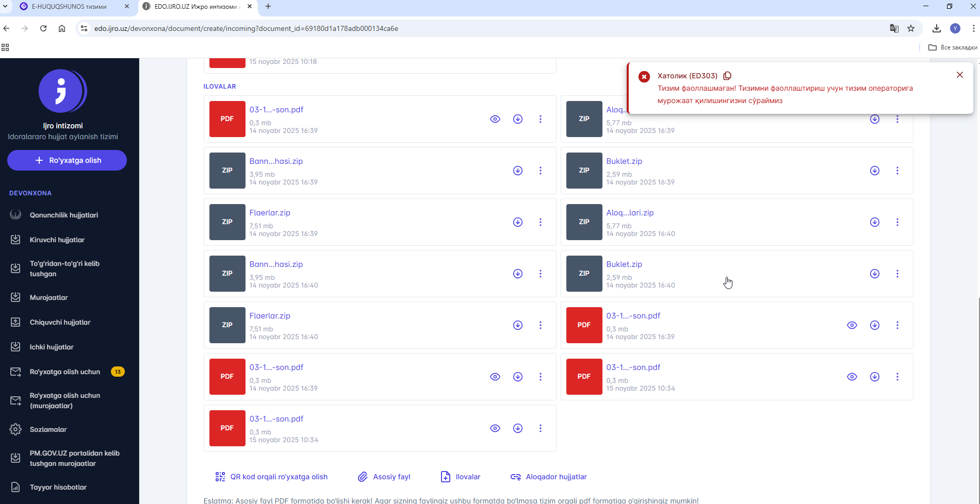This screenshot has width=980, height=504.
Task: Copy error code ED303 from notification
Action: (727, 76)
